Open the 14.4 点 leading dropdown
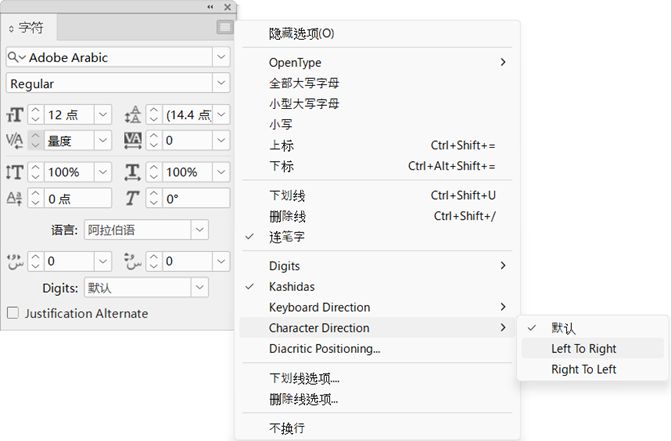The height and width of the screenshot is (441, 671). (x=221, y=115)
